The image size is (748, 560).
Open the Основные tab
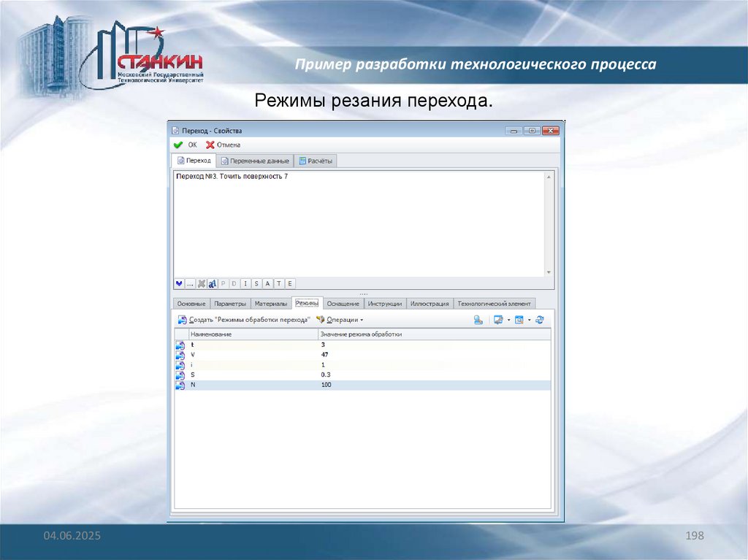pyautogui.click(x=191, y=304)
